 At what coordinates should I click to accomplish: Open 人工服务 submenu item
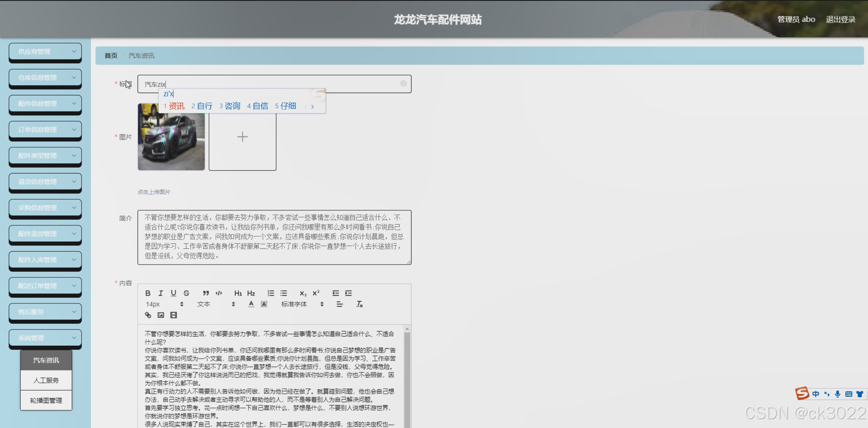[46, 380]
